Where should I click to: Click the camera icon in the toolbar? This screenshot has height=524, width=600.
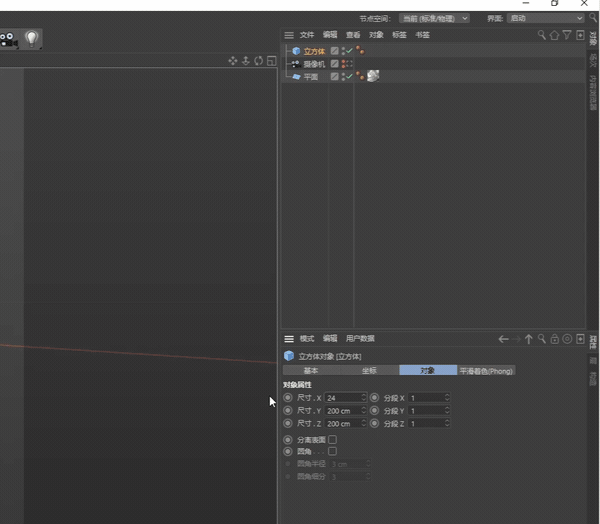pyautogui.click(x=9, y=40)
